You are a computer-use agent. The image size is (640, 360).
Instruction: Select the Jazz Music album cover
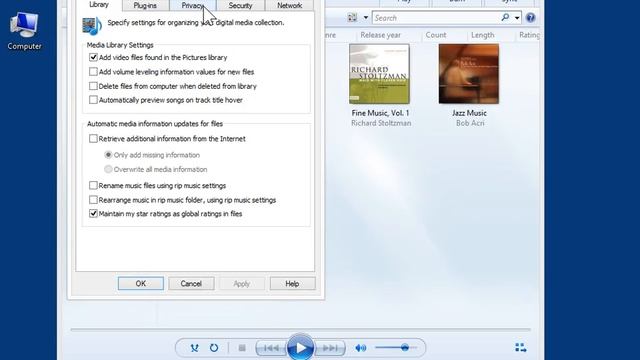(469, 74)
